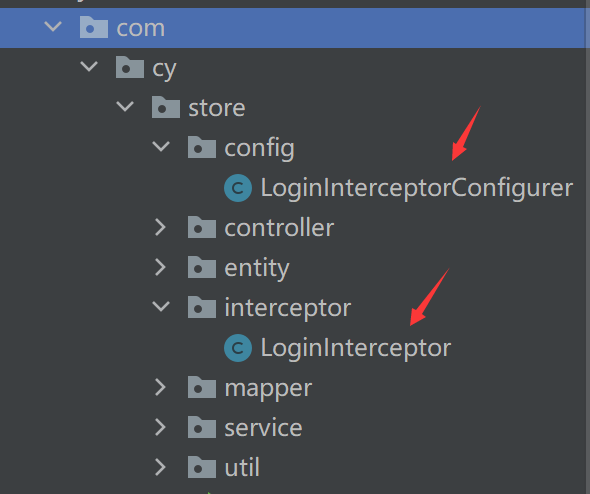Click the config package folder icon
This screenshot has width=590, height=494.
(x=202, y=147)
